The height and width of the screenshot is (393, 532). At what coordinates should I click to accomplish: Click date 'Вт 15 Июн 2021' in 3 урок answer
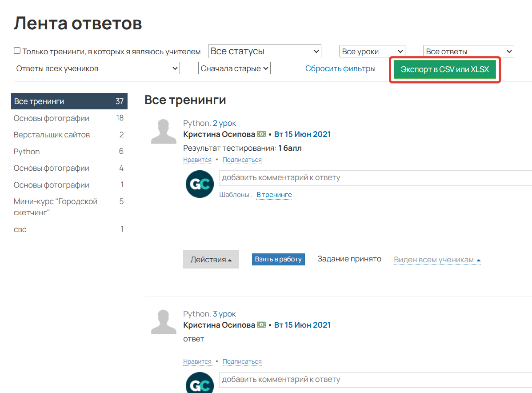302,325
